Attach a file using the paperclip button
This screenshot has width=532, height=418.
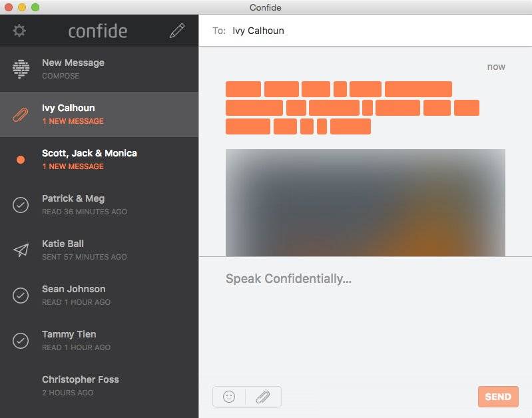point(263,397)
